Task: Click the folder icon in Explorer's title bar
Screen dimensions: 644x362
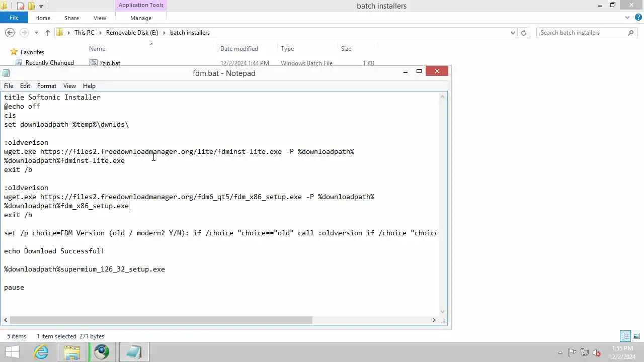Action: [x=4, y=6]
